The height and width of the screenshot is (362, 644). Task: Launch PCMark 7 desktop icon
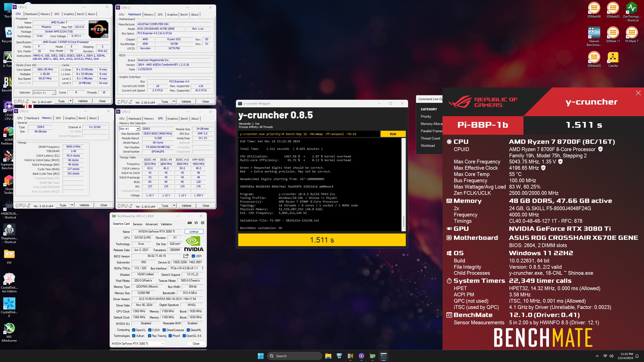(x=632, y=35)
